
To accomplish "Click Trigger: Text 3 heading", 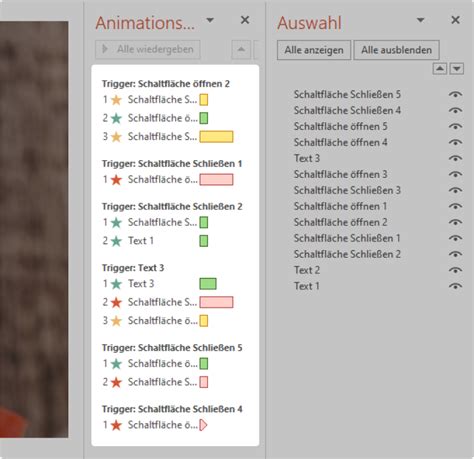I will tap(133, 268).
